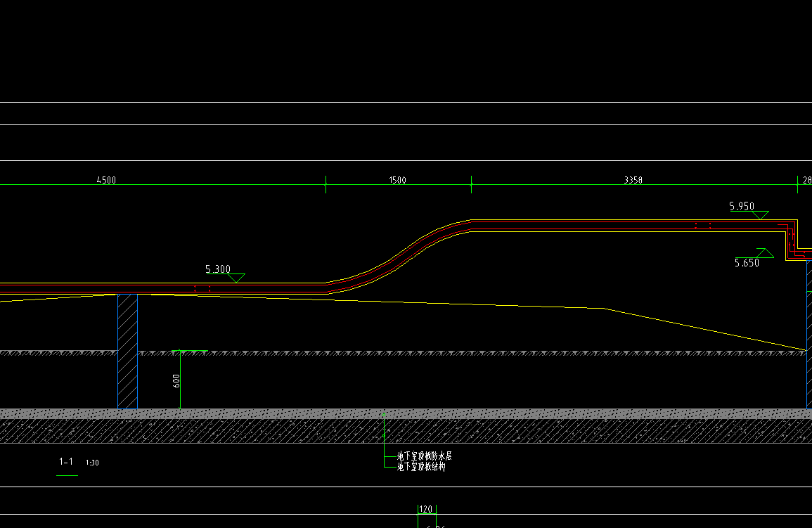Click the 1-1 section title
The image size is (812, 528).
[x=66, y=462]
